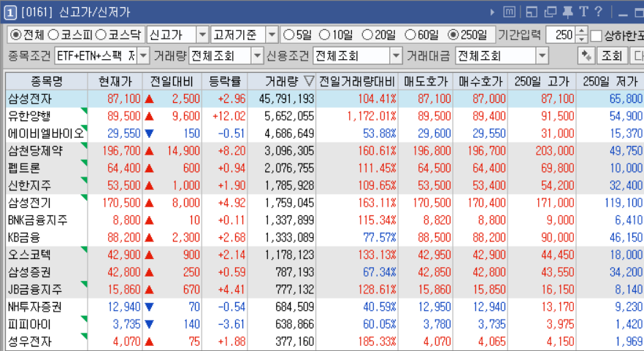
Task: Select the 오스코텍 stock name
Action: pyautogui.click(x=29, y=255)
